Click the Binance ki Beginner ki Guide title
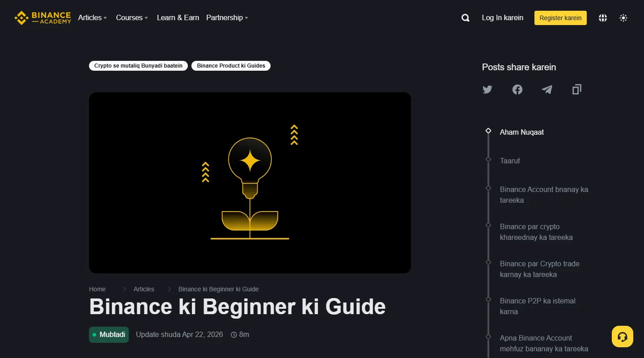The image size is (644, 358). (237, 307)
